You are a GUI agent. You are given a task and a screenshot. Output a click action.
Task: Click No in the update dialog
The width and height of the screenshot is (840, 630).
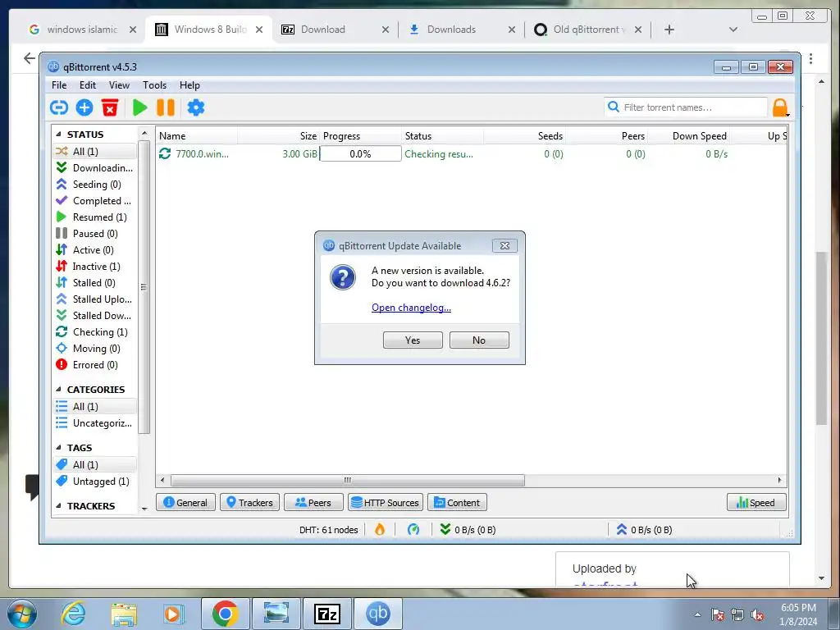479,340
